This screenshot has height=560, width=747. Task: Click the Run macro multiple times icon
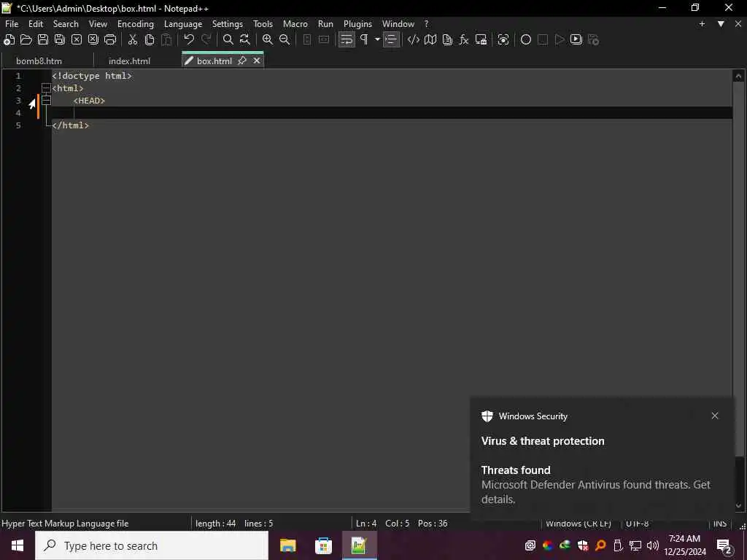pos(576,40)
